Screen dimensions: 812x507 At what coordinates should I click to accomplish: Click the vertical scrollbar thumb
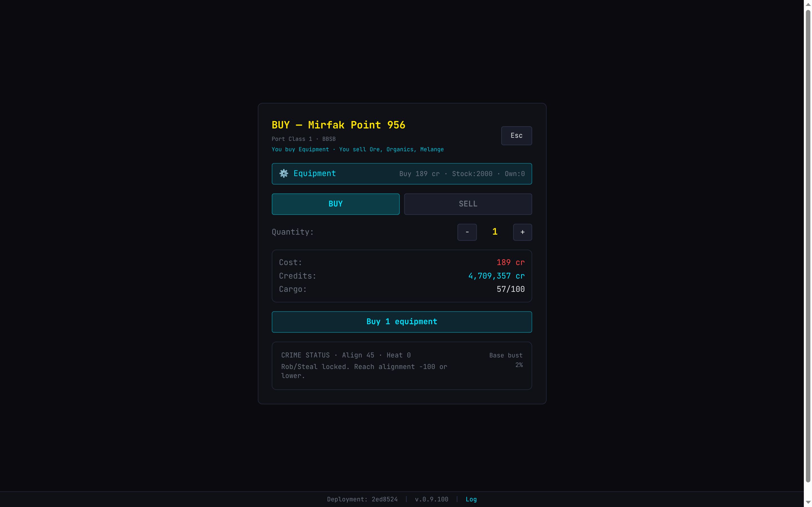click(x=808, y=246)
